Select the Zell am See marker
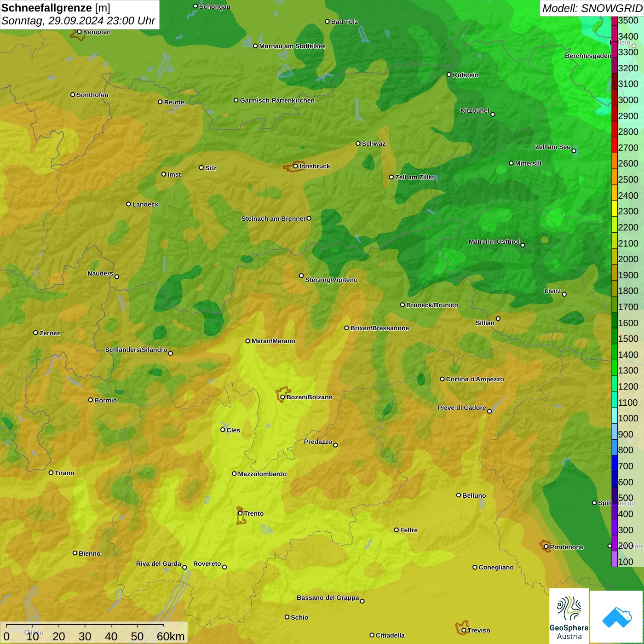644x644 pixels. (x=574, y=150)
